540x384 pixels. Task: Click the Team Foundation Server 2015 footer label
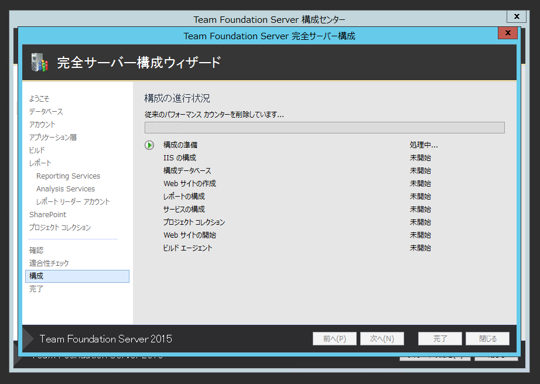106,339
